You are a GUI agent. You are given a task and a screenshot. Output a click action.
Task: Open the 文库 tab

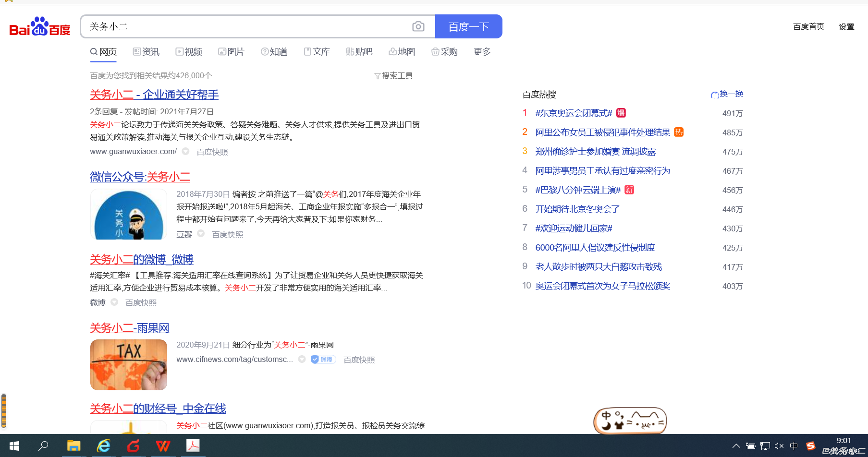(317, 52)
